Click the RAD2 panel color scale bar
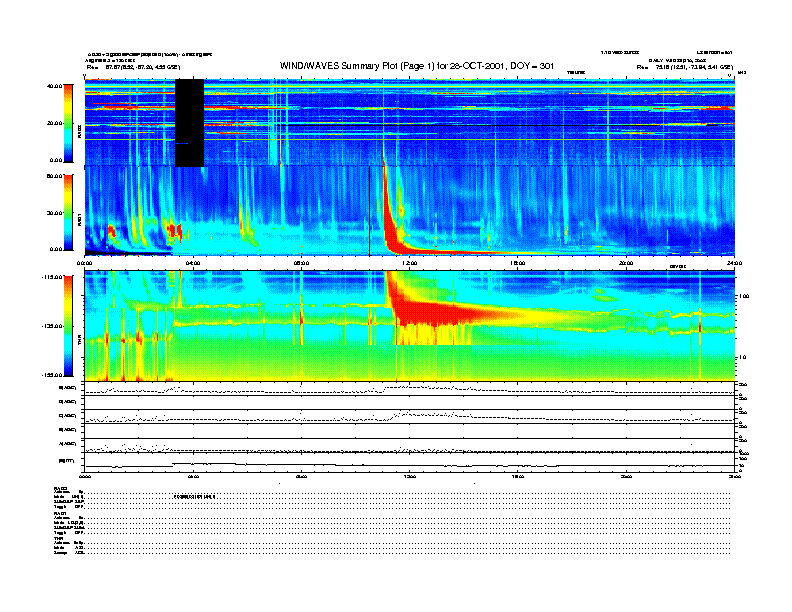 tap(68, 123)
